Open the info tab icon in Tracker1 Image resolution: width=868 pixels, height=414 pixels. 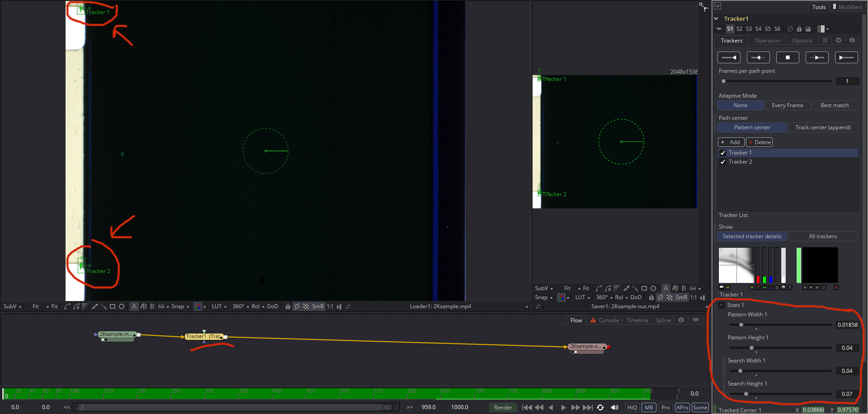pos(852,40)
